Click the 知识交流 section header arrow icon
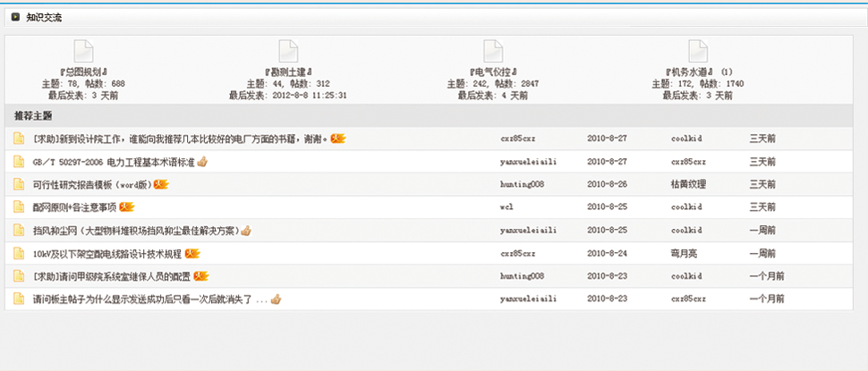 15,17
